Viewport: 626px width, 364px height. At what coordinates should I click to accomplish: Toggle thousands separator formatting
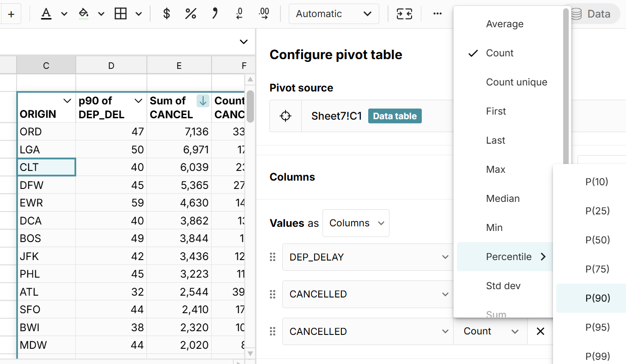click(x=214, y=13)
